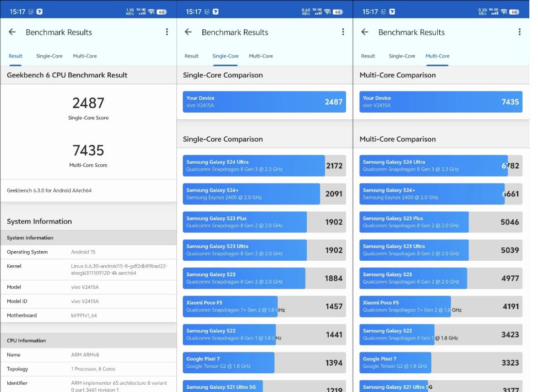Image resolution: width=538 pixels, height=392 pixels.
Task: Open overflow menu on Single-Core Comparison screen
Action: (x=343, y=32)
